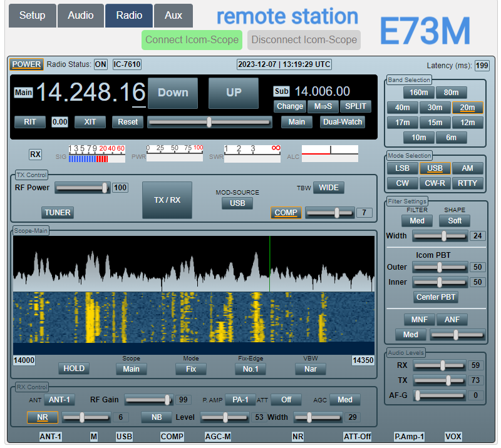This screenshot has height=448, width=501.
Task: Step frequency UP
Action: pos(233,93)
